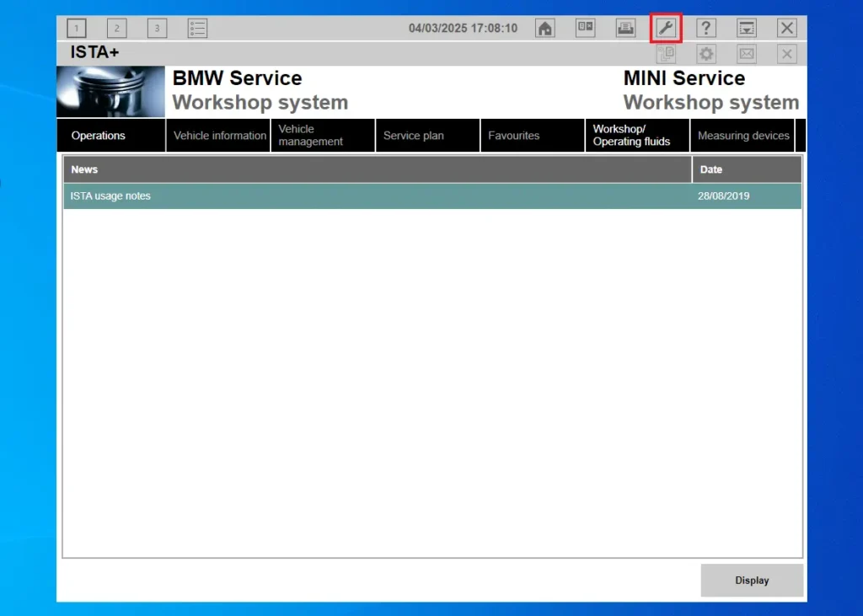Click the 28/08/2019 date cell

pyautogui.click(x=723, y=196)
